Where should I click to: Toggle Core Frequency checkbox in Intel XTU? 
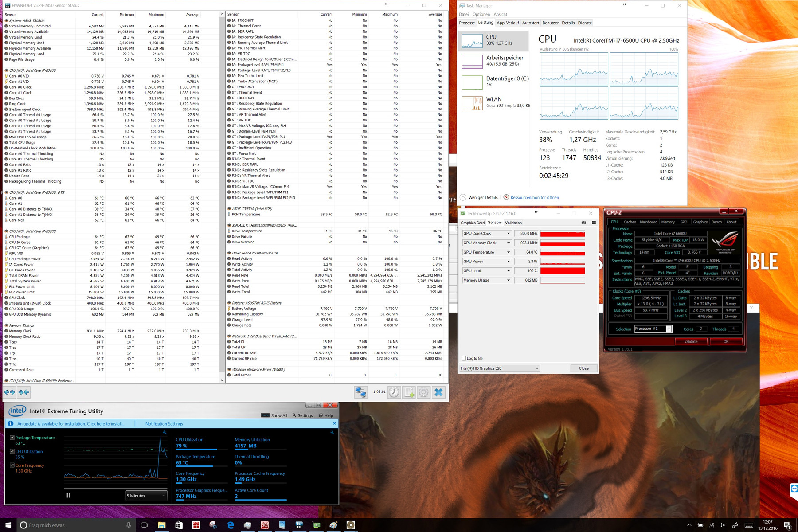[x=12, y=465]
